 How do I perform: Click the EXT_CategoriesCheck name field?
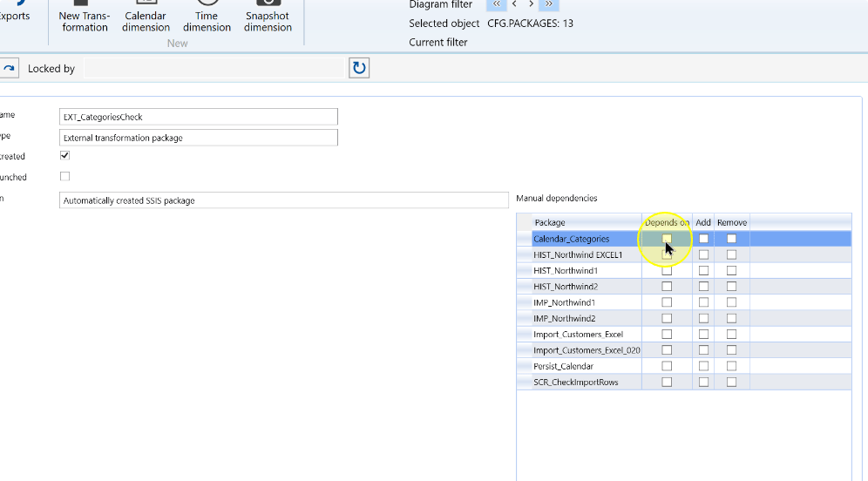[198, 117]
